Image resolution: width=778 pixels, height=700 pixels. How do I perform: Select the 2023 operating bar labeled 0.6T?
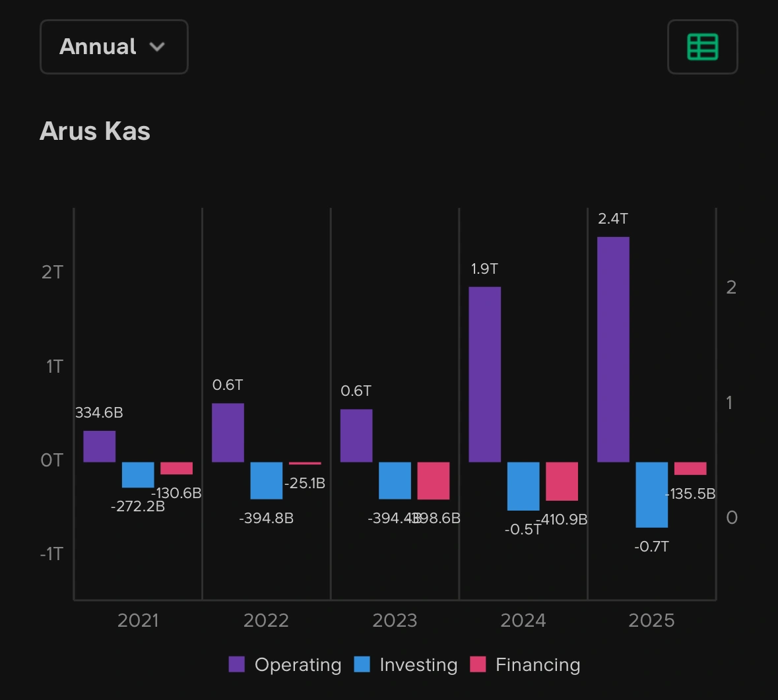pyautogui.click(x=356, y=435)
